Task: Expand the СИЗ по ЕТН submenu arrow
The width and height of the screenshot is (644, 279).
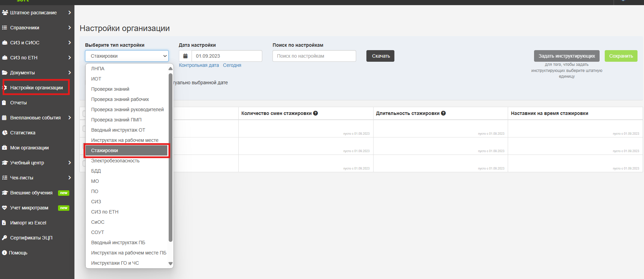Action: 70,58
